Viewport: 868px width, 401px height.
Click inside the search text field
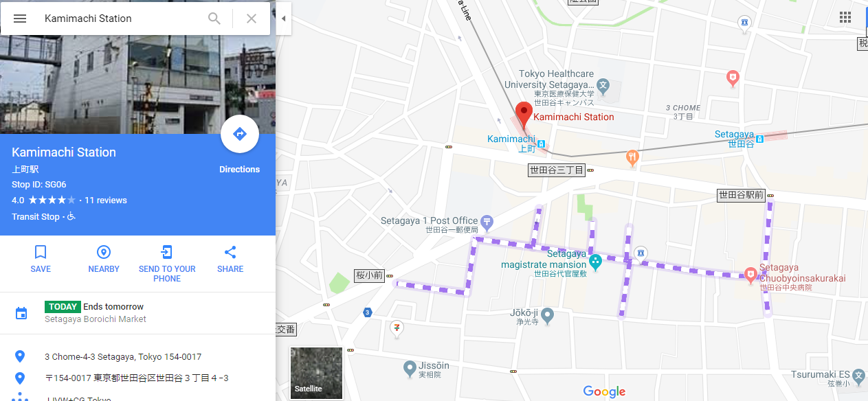[122, 19]
